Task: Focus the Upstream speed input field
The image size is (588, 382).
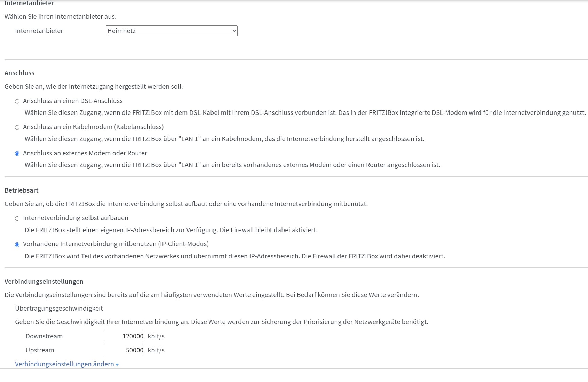Action: click(125, 350)
